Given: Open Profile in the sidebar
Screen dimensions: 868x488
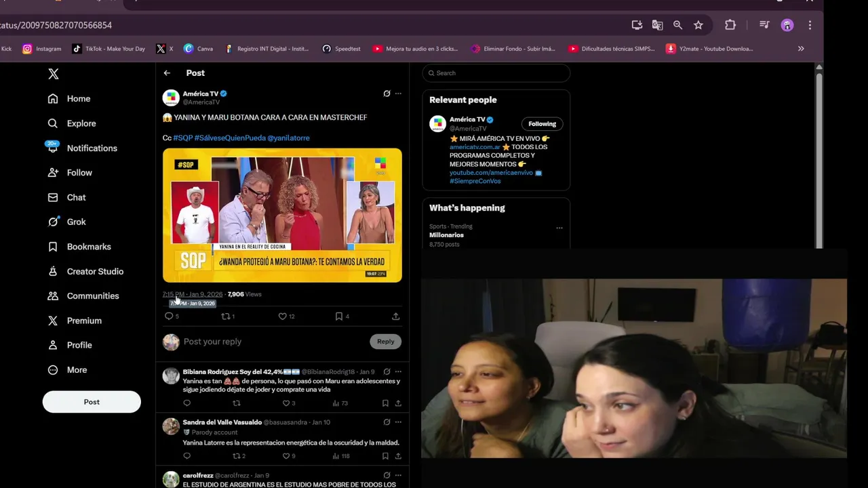Looking at the screenshot, I should (70, 345).
